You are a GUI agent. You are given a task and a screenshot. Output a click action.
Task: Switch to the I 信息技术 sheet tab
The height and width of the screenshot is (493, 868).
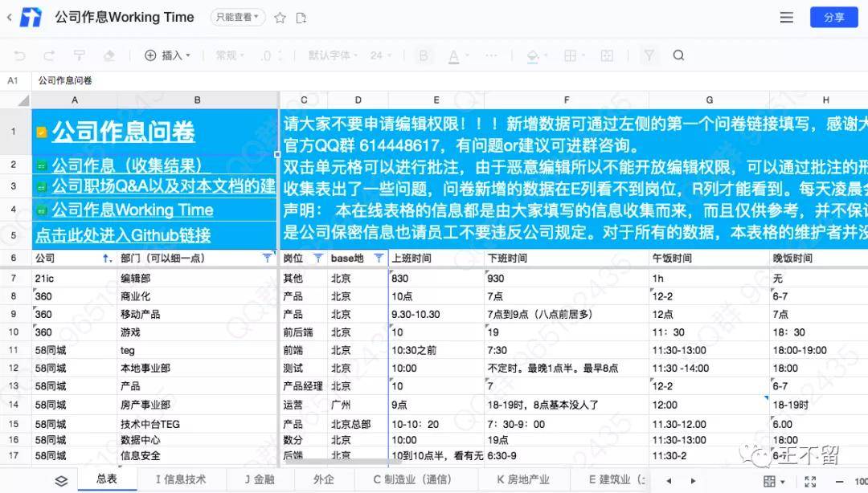[x=181, y=479]
